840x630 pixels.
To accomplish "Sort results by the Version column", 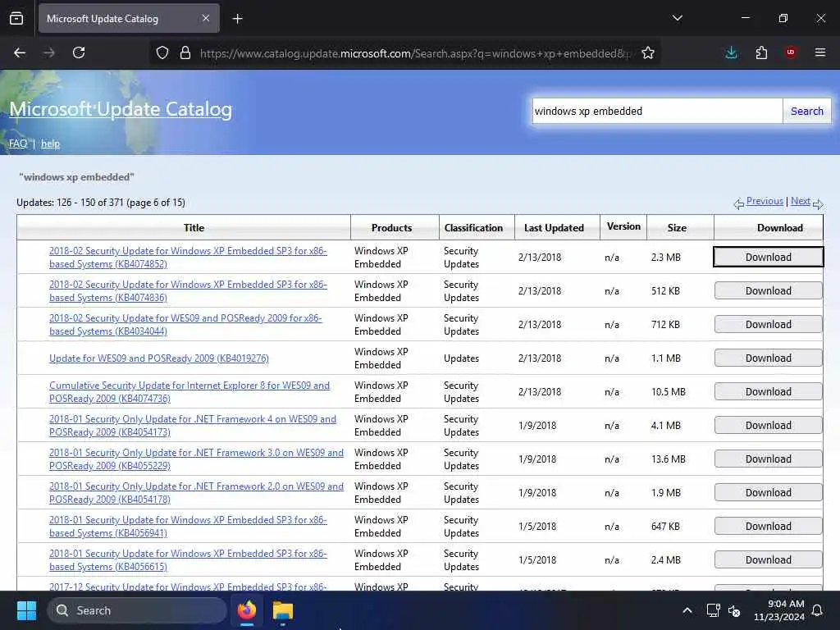I will [x=623, y=226].
